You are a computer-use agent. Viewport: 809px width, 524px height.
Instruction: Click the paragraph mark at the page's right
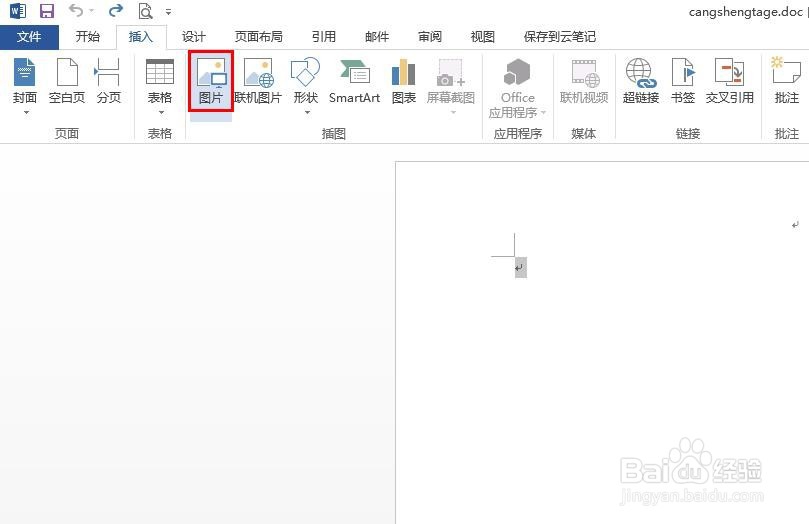pos(795,224)
